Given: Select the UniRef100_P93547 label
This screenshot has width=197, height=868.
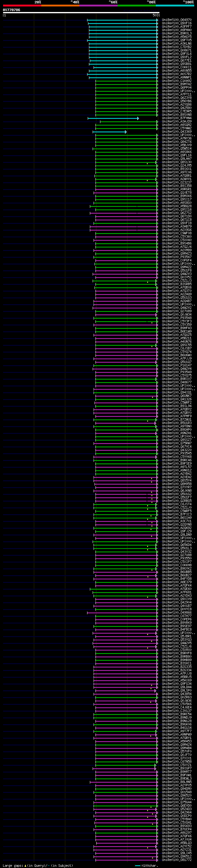Looking at the screenshot, I should (x=177, y=257).
